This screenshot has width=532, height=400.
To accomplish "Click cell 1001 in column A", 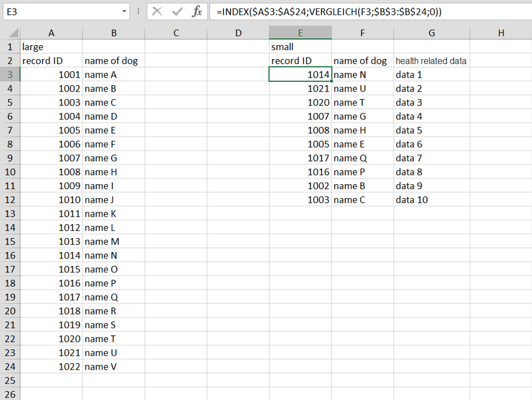I will tap(51, 75).
